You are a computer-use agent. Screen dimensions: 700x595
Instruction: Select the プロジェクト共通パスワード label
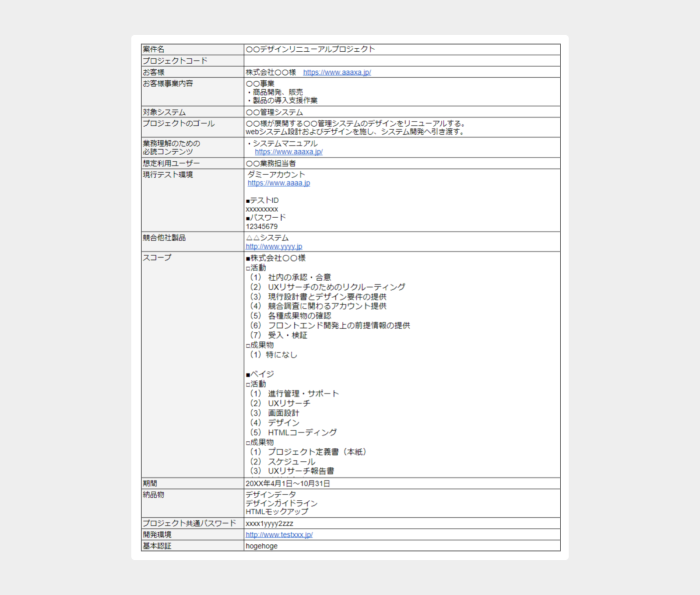tap(189, 523)
